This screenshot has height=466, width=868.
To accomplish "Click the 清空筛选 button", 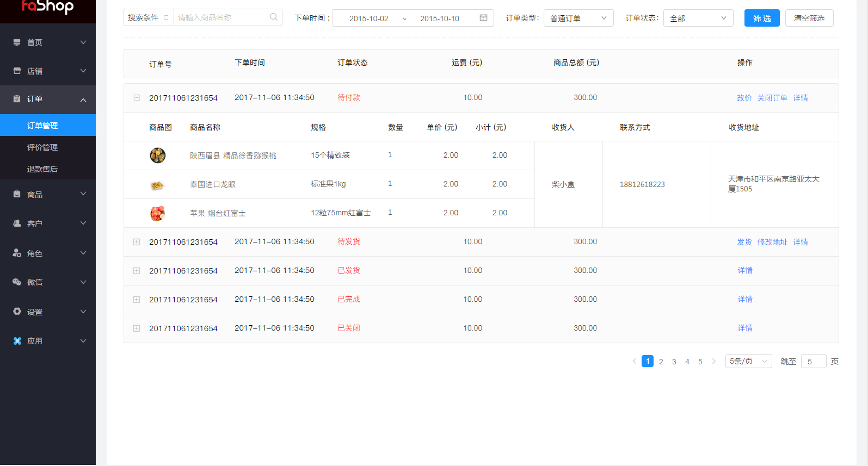I will (809, 18).
